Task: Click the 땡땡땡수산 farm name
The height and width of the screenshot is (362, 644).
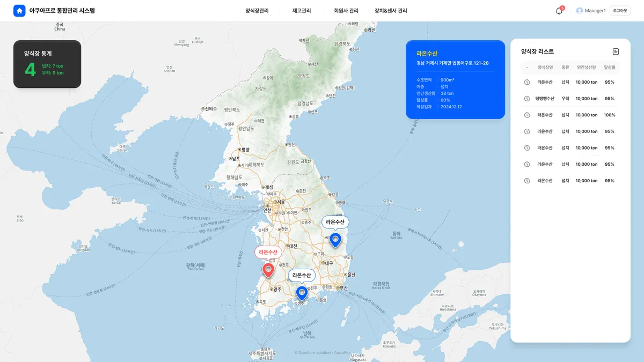Action: click(545, 99)
